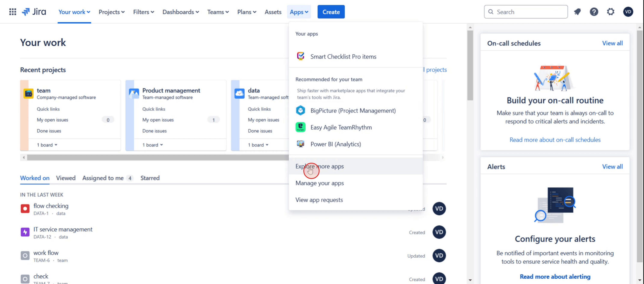644x284 pixels.
Task: Click the Jira logo
Action: point(34,12)
